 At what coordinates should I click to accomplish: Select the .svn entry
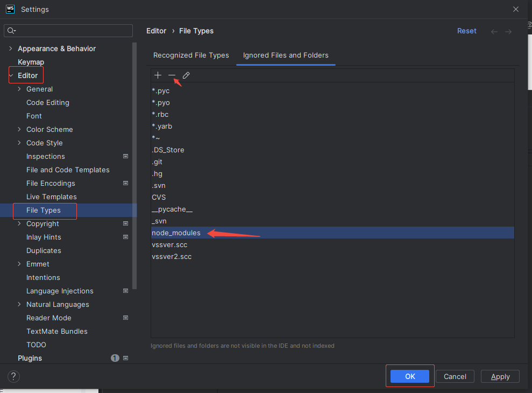332,185
